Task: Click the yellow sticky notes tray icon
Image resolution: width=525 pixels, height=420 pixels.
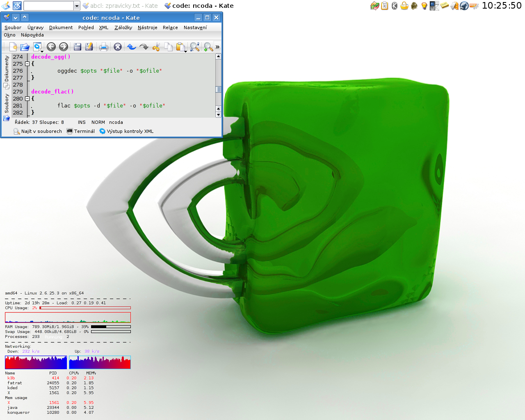Action: [445, 5]
